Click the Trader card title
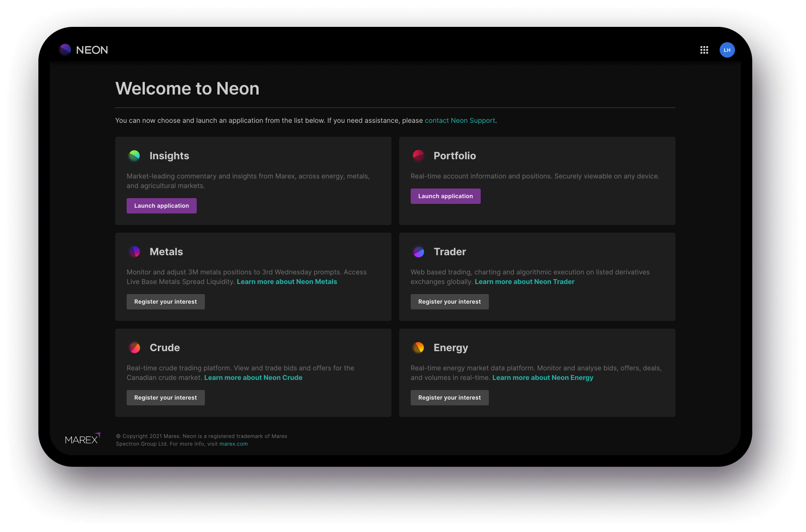The image size is (806, 532). (450, 252)
